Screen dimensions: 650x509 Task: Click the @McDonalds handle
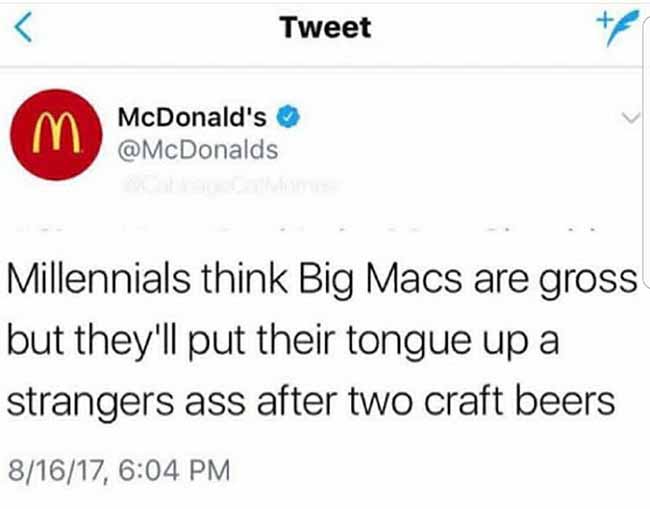coord(198,150)
